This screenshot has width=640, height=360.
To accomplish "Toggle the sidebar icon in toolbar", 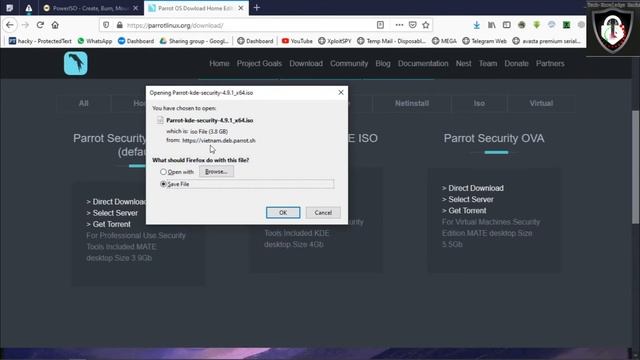I will [x=507, y=25].
